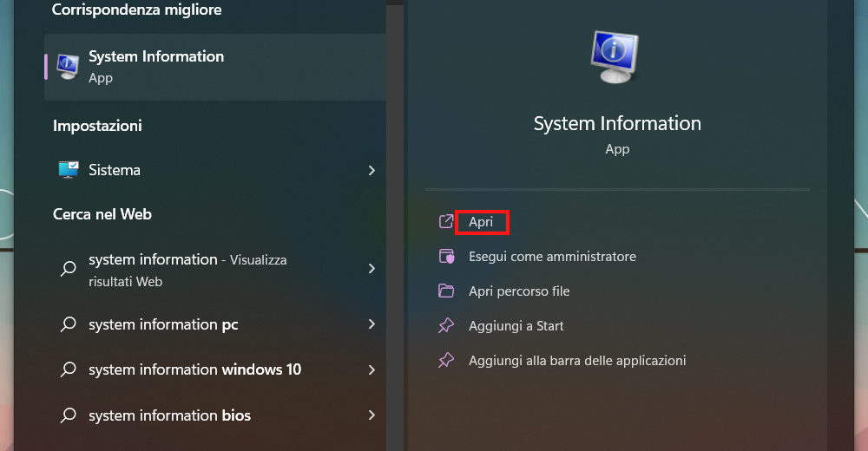Click the Sistema settings monitor icon
This screenshot has height=451, width=868.
tap(68, 170)
